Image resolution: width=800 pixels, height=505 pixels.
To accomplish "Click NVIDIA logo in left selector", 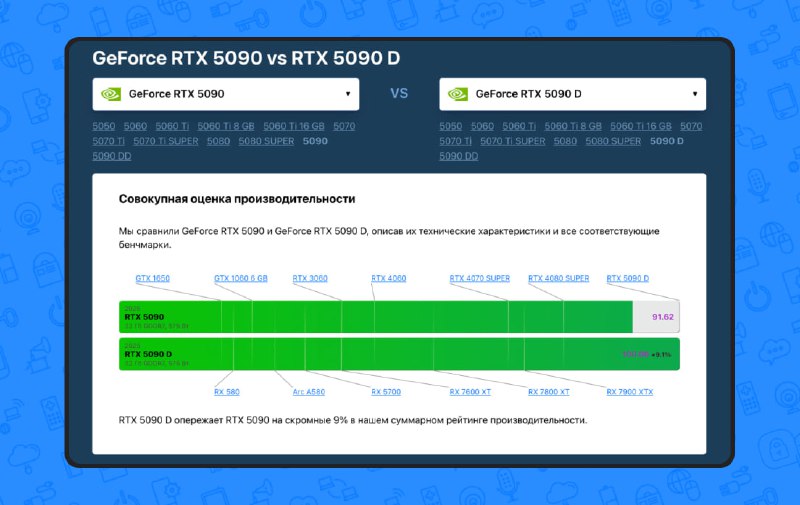I will pos(111,94).
